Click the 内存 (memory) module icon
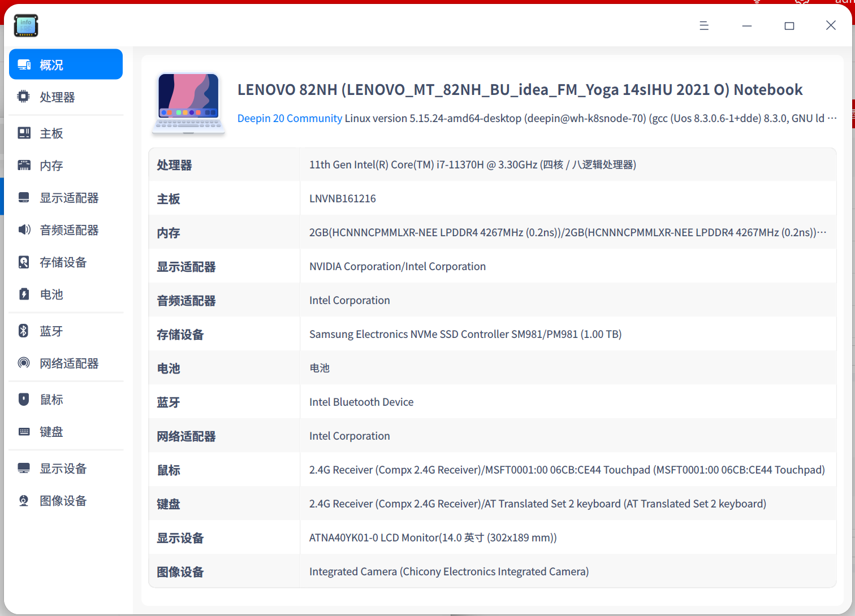The height and width of the screenshot is (616, 855). coord(23,165)
